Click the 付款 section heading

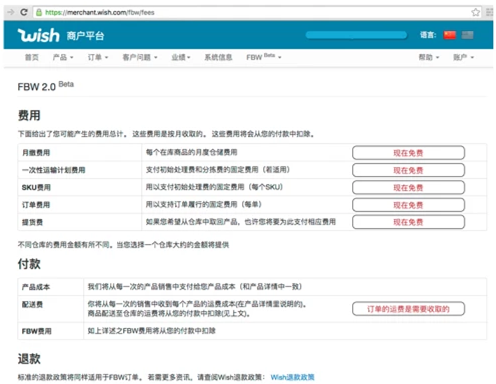click(x=29, y=264)
